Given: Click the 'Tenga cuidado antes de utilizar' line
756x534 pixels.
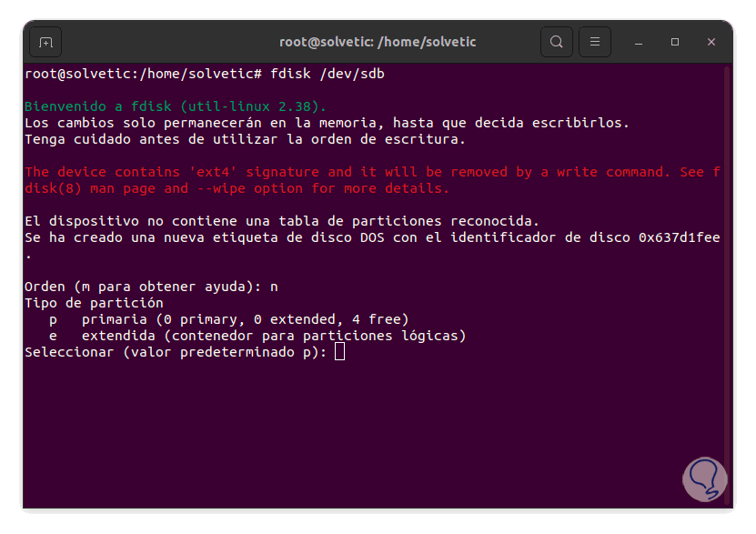Looking at the screenshot, I should tap(244, 139).
